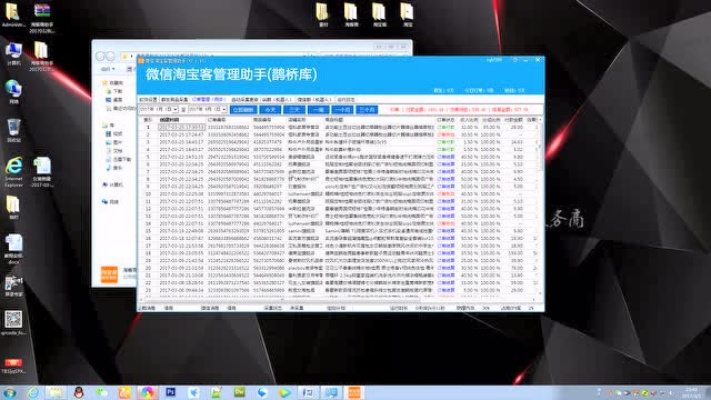Filter orders with the 一个月 button
The width and height of the screenshot is (711, 400).
pyautogui.click(x=342, y=110)
